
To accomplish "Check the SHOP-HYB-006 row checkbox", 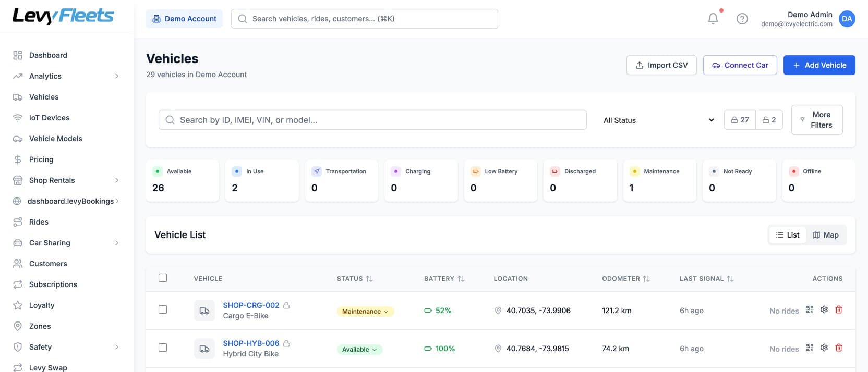I will [x=163, y=348].
